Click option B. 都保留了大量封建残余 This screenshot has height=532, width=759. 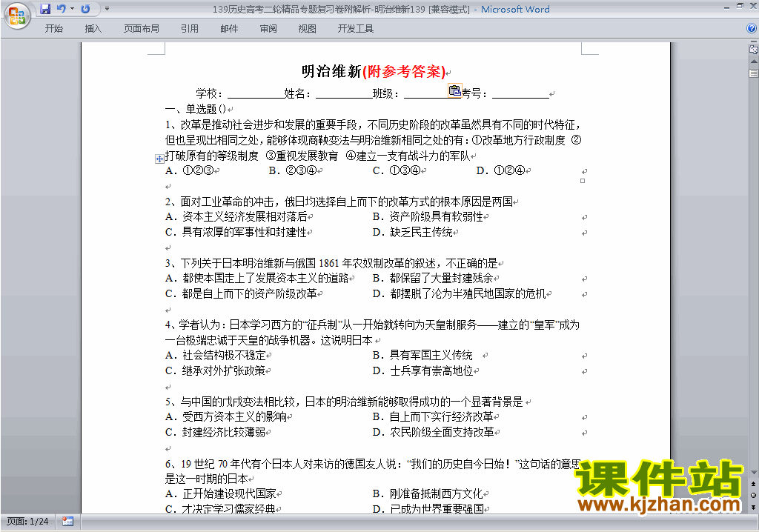pos(433,279)
